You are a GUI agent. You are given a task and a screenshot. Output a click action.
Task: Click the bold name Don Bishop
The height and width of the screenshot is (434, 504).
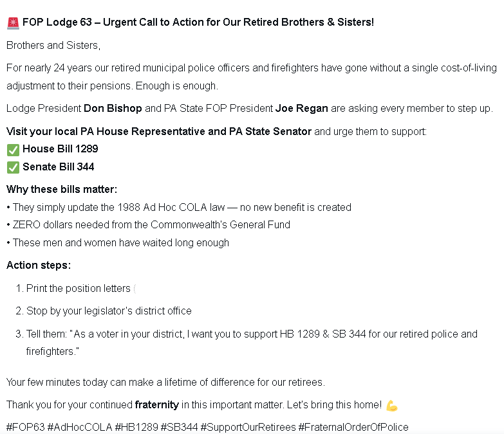click(x=113, y=109)
